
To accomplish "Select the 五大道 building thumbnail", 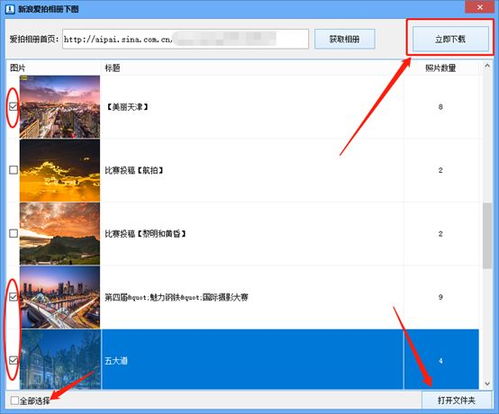I will 60,359.
